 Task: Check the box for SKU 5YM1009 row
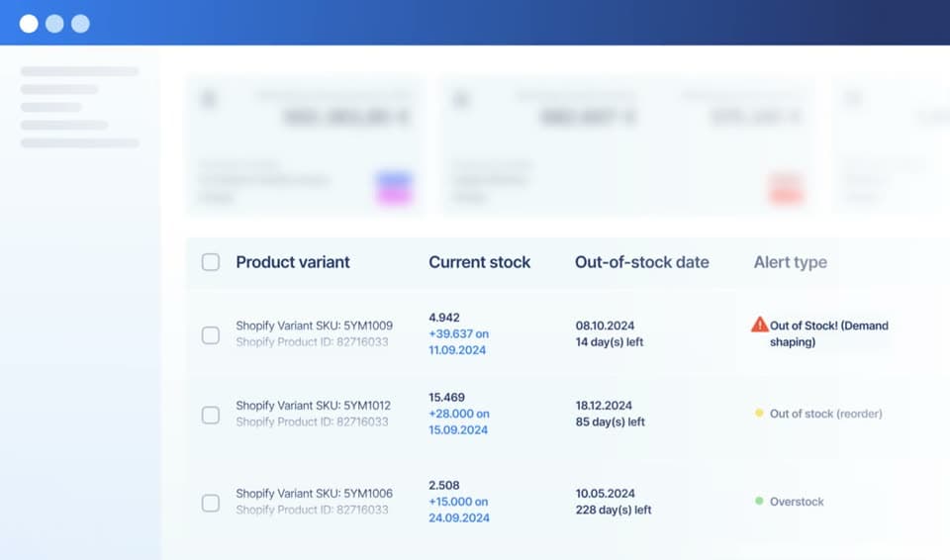coord(210,335)
